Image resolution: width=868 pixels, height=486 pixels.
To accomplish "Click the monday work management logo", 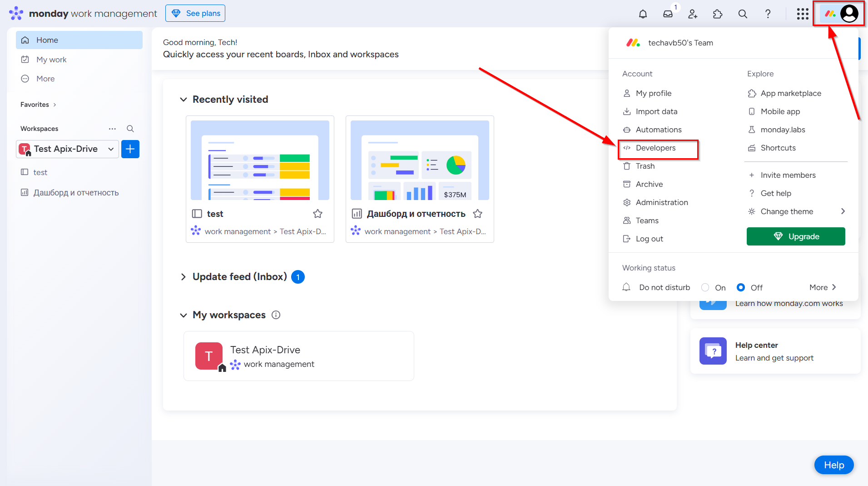I will tap(83, 13).
